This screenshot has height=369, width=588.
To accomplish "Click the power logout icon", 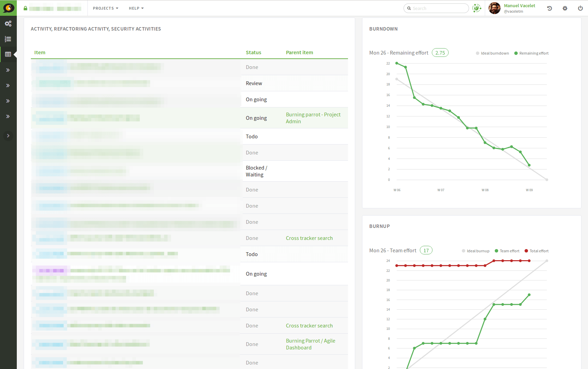I will [x=580, y=8].
